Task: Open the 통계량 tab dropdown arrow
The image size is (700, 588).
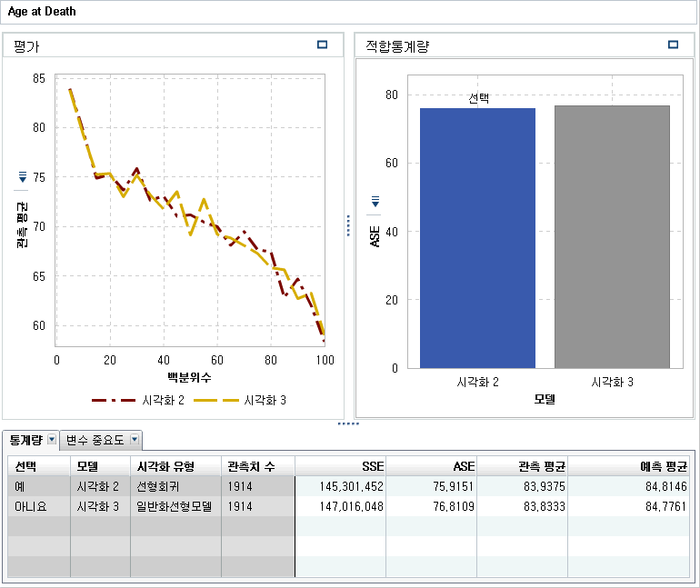Action: (x=52, y=440)
